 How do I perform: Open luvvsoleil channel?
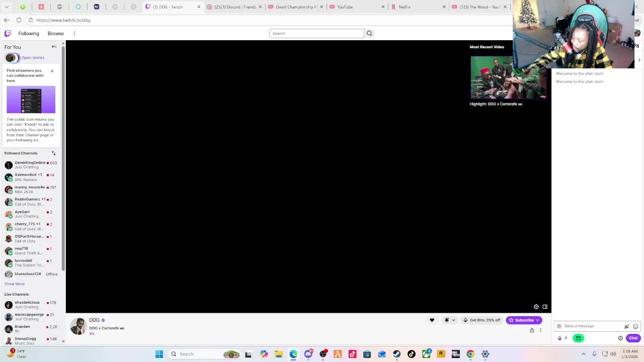(x=31, y=263)
